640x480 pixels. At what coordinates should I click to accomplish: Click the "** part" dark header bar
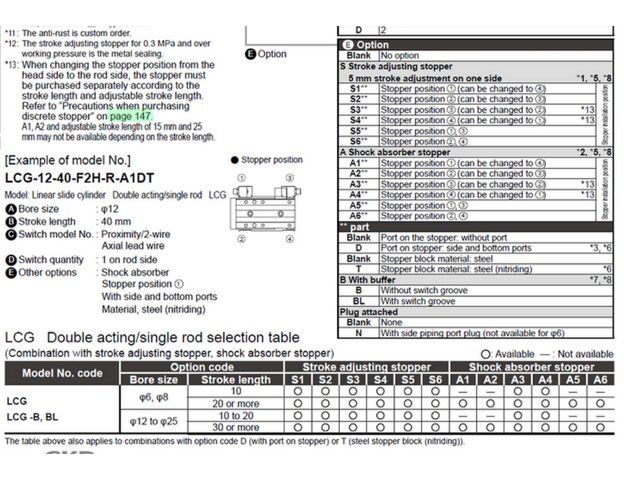[x=476, y=227]
